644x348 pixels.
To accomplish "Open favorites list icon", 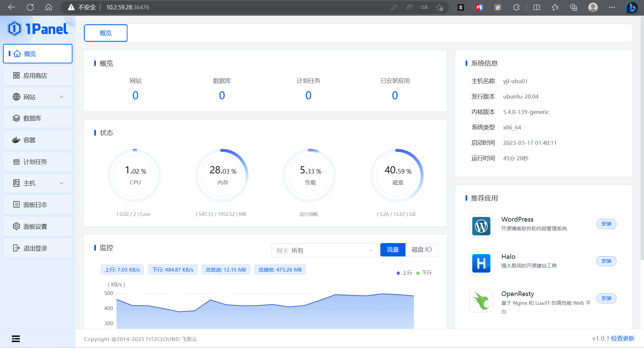I will pyautogui.click(x=555, y=7).
